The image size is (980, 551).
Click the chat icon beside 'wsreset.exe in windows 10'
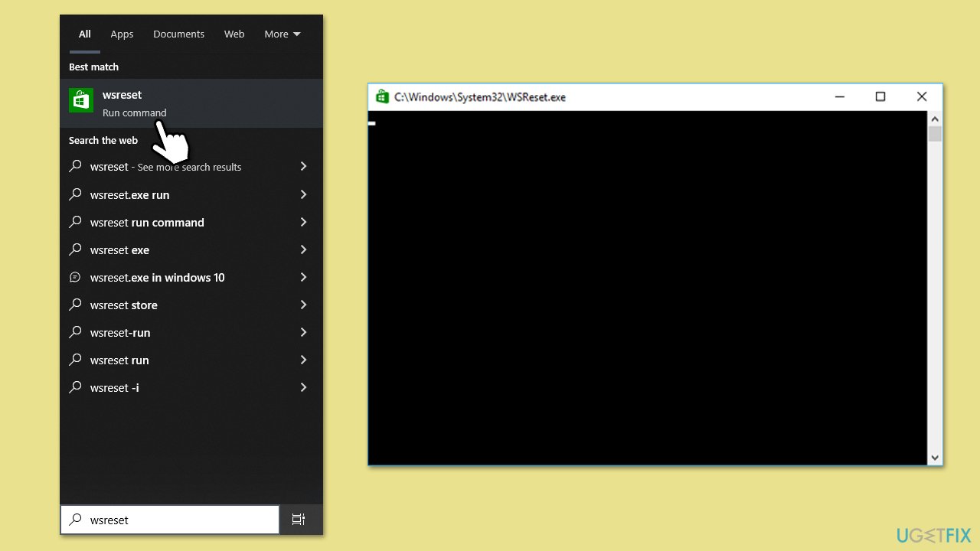(x=75, y=277)
